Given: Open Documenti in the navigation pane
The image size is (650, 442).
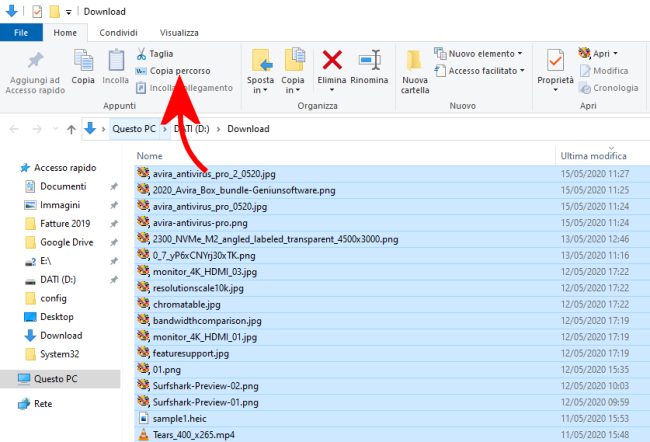Looking at the screenshot, I should (63, 186).
